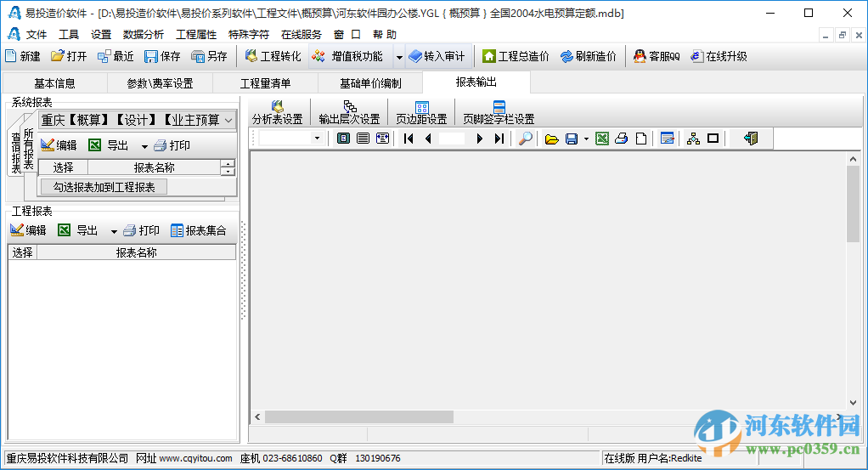This screenshot has width=868, height=470.
Task: Open the 工程属性 menu
Action: 196,34
